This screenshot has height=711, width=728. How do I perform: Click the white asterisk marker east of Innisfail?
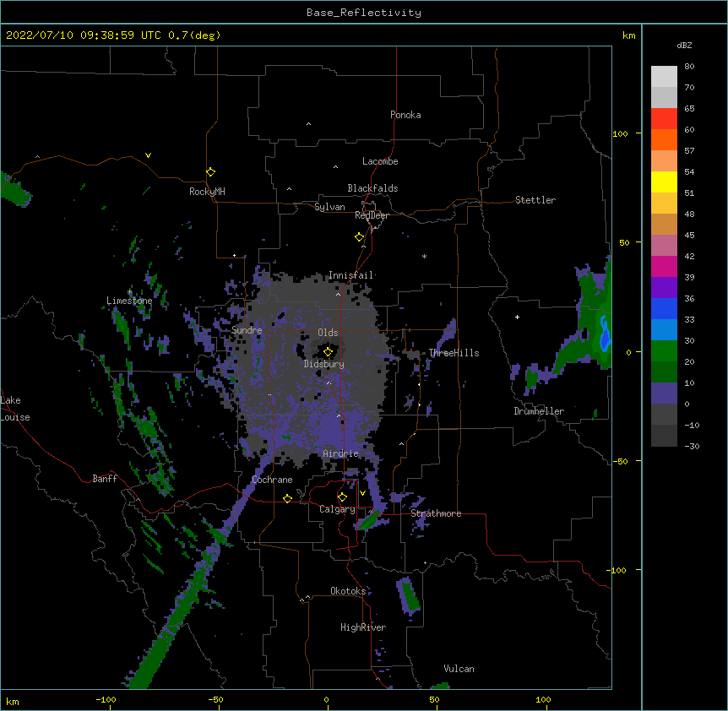pos(424,256)
